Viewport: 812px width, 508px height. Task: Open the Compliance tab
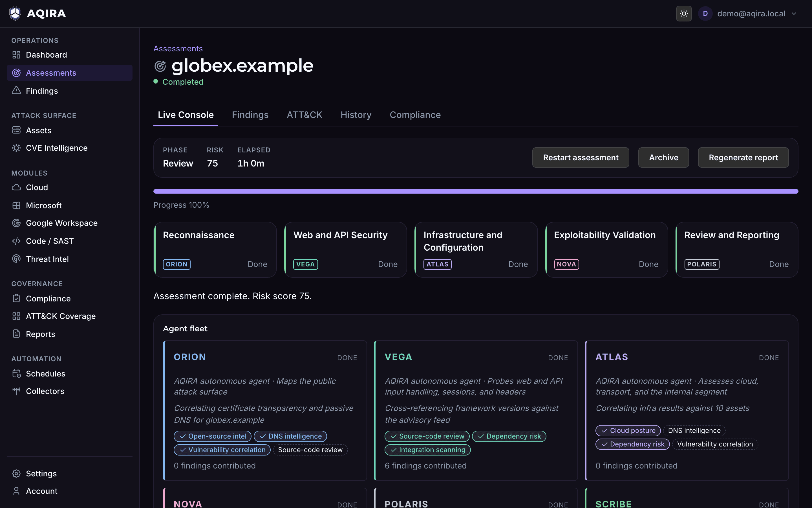415,115
